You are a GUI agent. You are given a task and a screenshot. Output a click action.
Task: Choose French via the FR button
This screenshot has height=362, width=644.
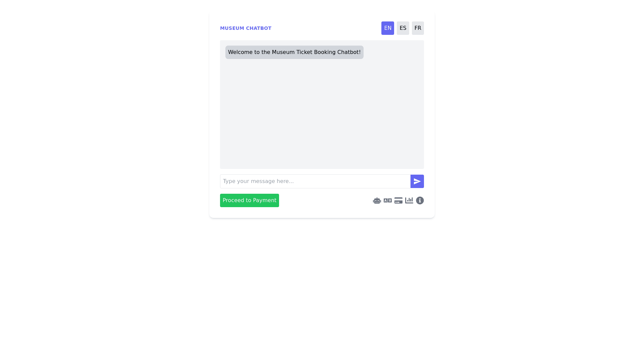coord(418,28)
